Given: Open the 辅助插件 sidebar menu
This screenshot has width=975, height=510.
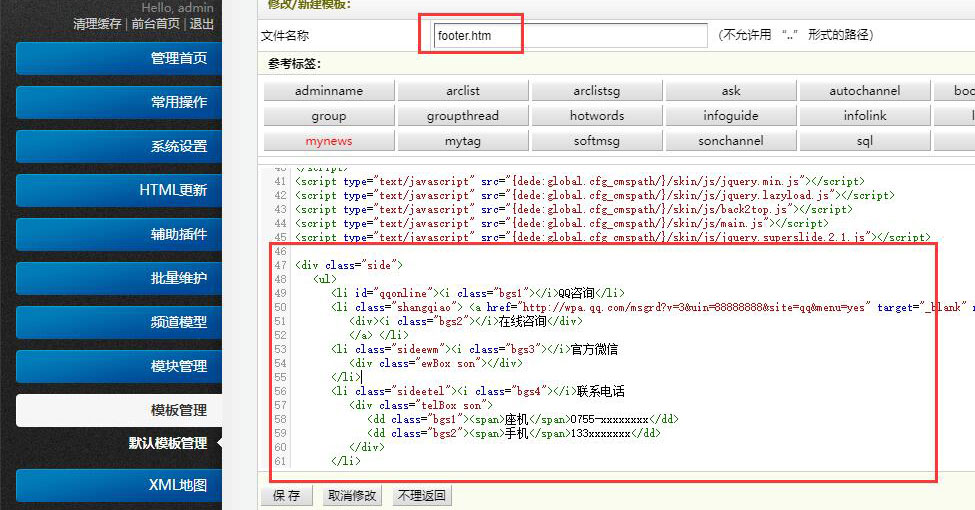Looking at the screenshot, I should tap(119, 234).
